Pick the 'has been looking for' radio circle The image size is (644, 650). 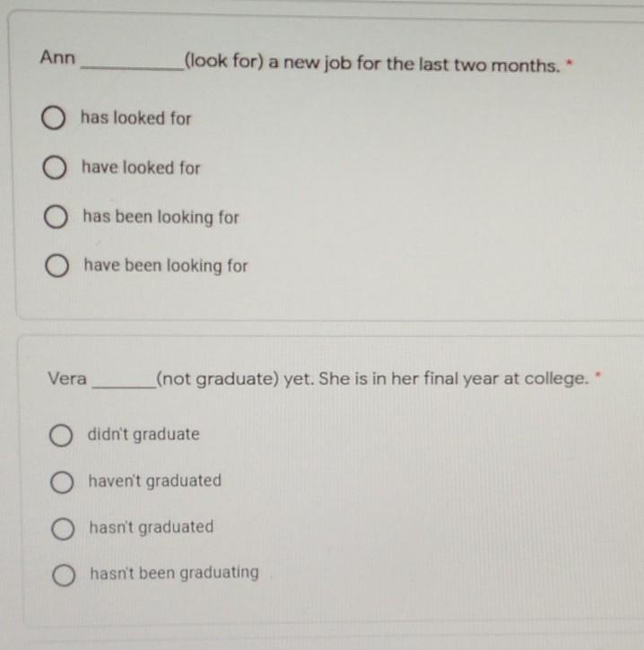pos(56,216)
